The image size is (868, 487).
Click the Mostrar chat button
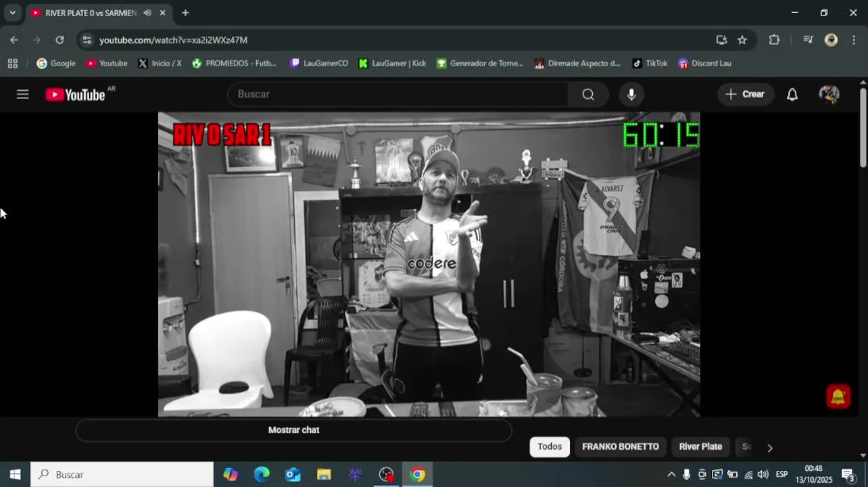pyautogui.click(x=293, y=430)
